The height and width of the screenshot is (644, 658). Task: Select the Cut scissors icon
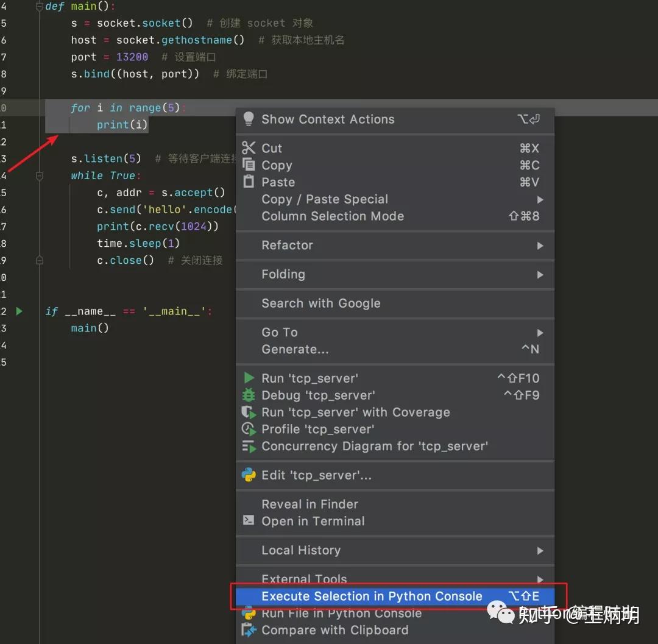249,148
